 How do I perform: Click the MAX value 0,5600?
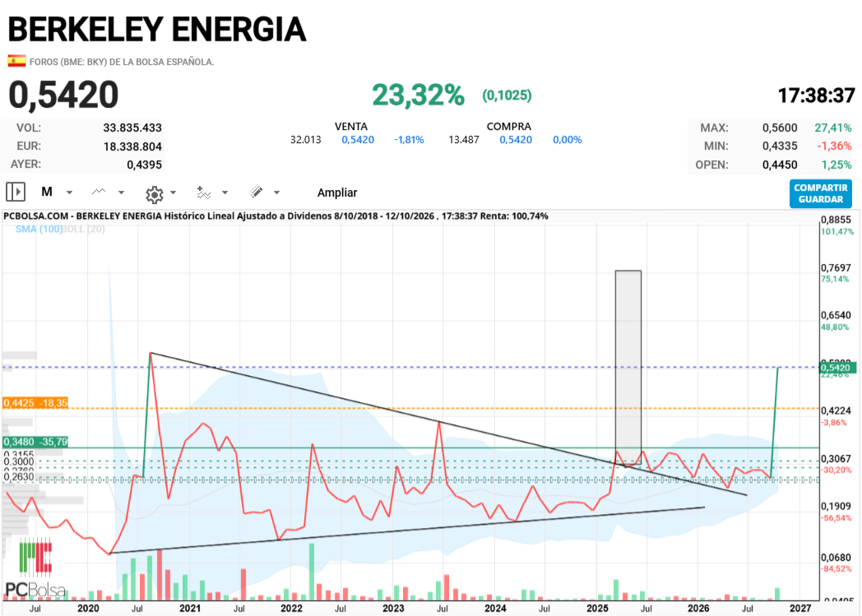[x=780, y=128]
